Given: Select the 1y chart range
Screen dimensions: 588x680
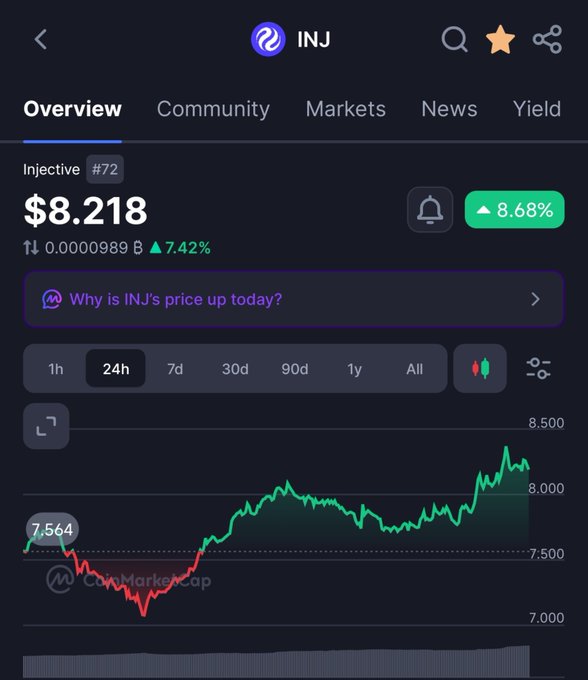Looking at the screenshot, I should tap(354, 369).
